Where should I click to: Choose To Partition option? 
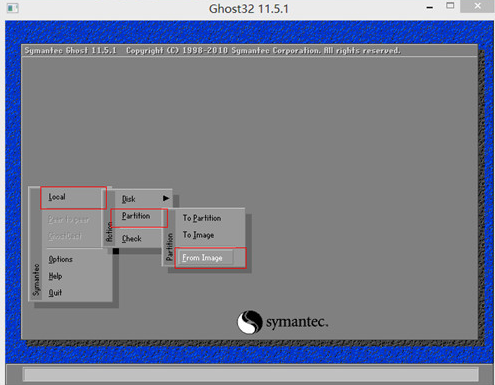[202, 218]
